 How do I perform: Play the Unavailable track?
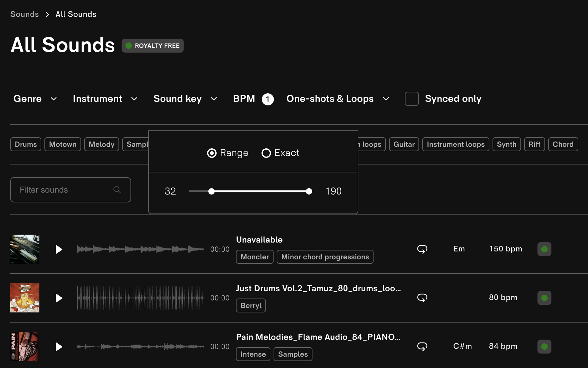59,249
